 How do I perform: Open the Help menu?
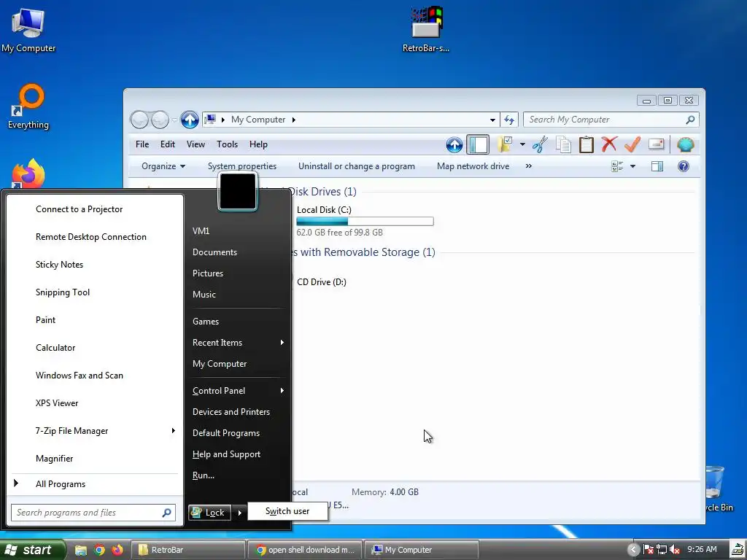(258, 144)
